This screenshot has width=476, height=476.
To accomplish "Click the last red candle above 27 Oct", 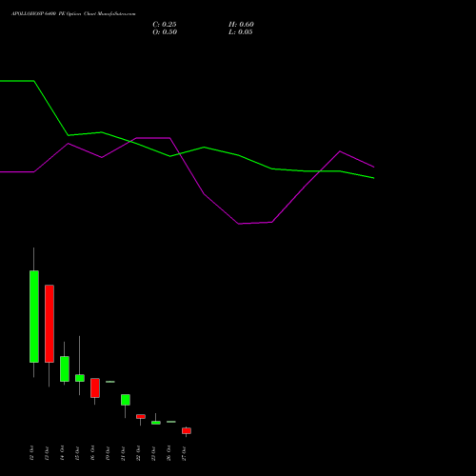I will click(187, 430).
